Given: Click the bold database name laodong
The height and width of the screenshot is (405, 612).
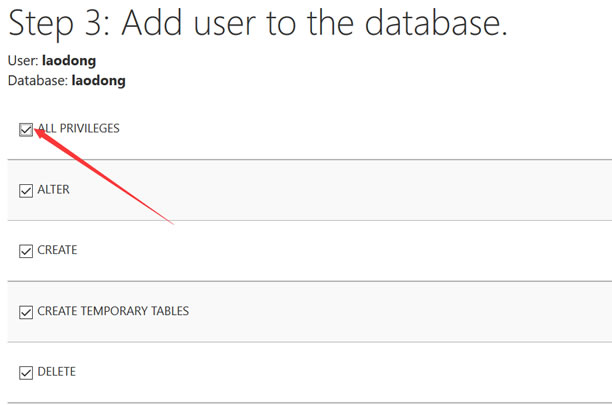Looking at the screenshot, I should tap(99, 81).
